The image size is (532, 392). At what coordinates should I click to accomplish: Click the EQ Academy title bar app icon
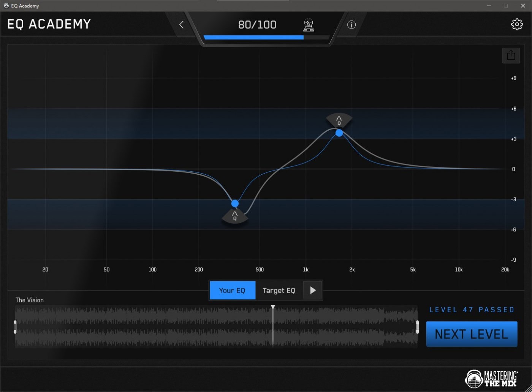tap(6, 6)
